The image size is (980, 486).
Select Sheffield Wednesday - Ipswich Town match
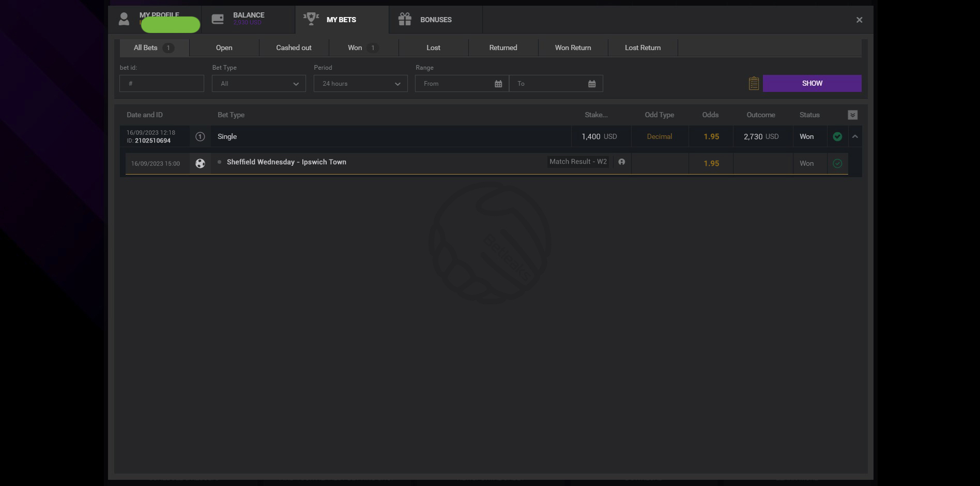(x=286, y=162)
